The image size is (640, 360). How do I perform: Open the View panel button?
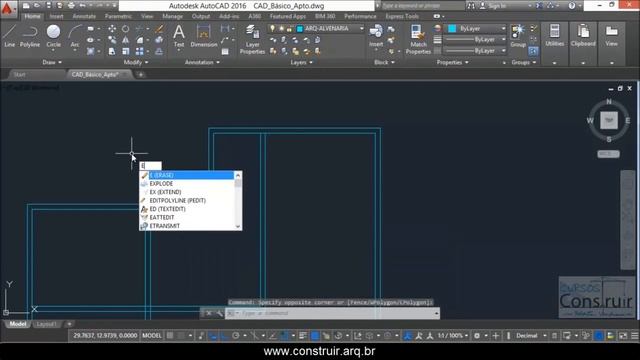coord(611,36)
